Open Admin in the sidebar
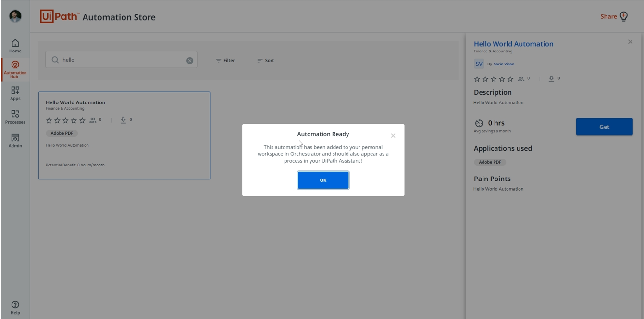 [x=15, y=140]
